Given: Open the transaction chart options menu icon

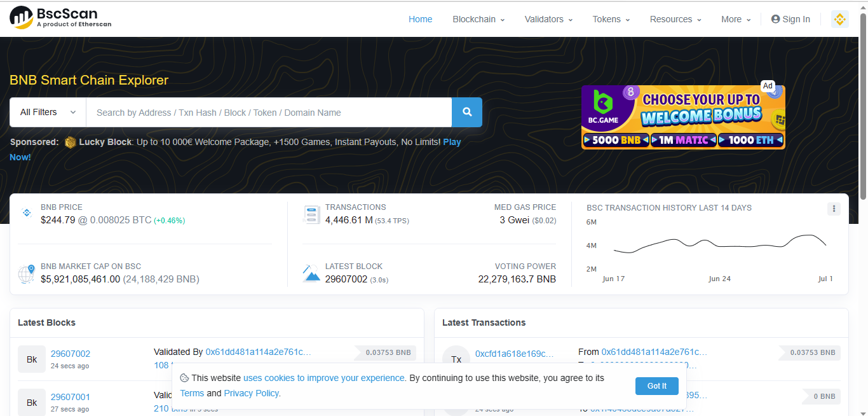Looking at the screenshot, I should 834,209.
